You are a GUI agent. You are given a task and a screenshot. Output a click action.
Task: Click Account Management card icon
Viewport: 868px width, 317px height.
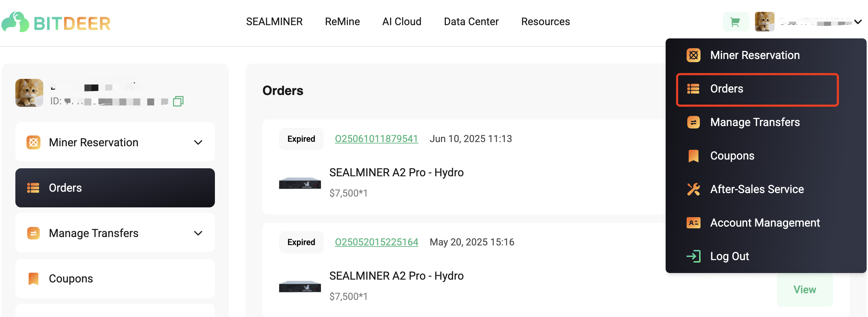click(694, 223)
